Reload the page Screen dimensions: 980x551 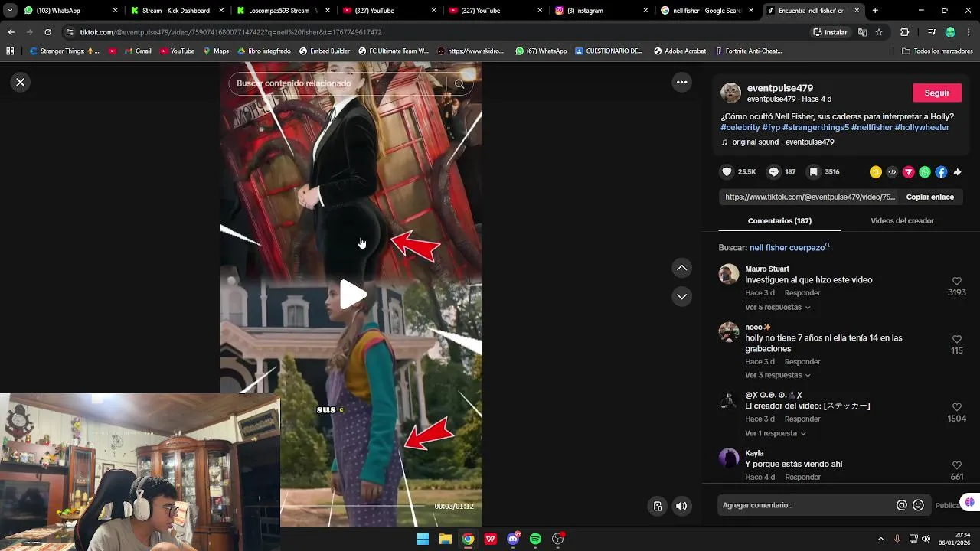(x=47, y=32)
